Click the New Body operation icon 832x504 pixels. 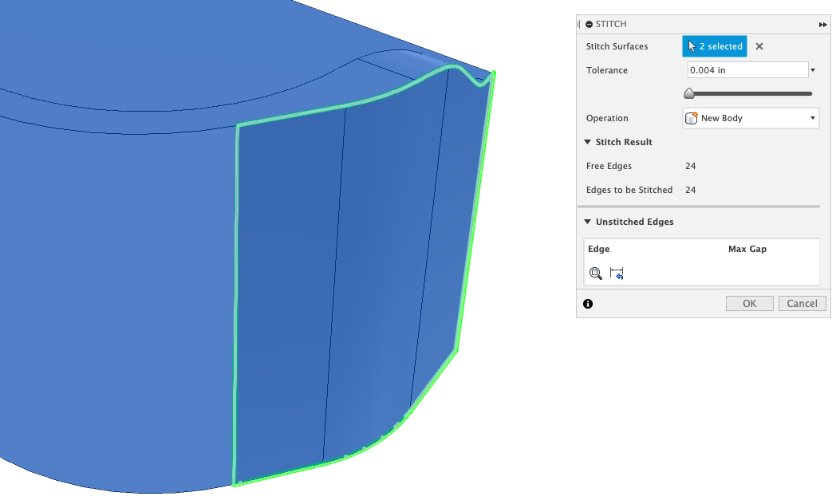tap(691, 117)
